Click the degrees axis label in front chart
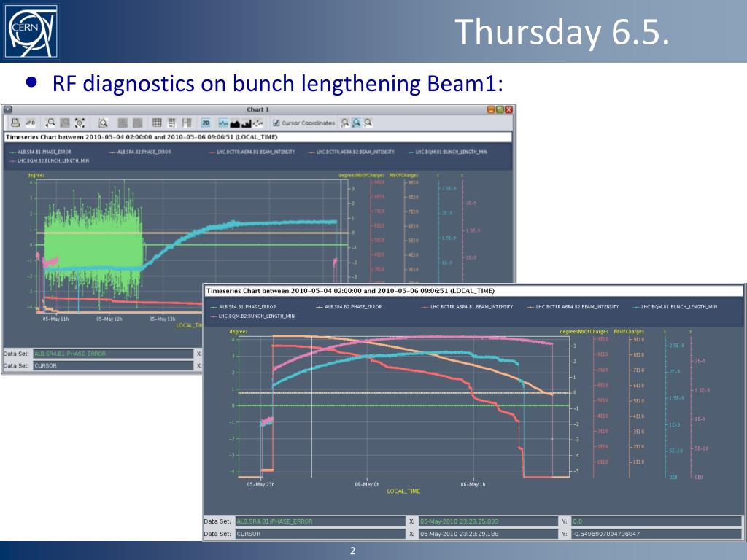 point(239,332)
